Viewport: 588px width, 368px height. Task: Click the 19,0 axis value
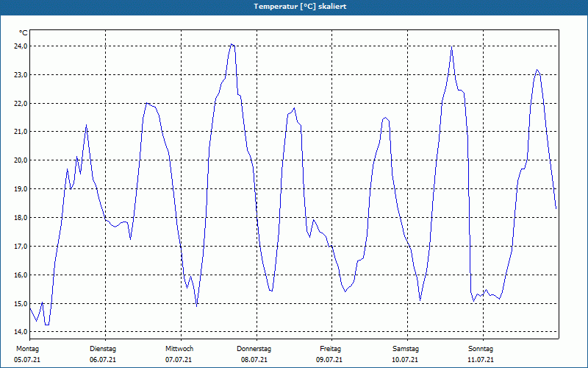tap(21, 189)
